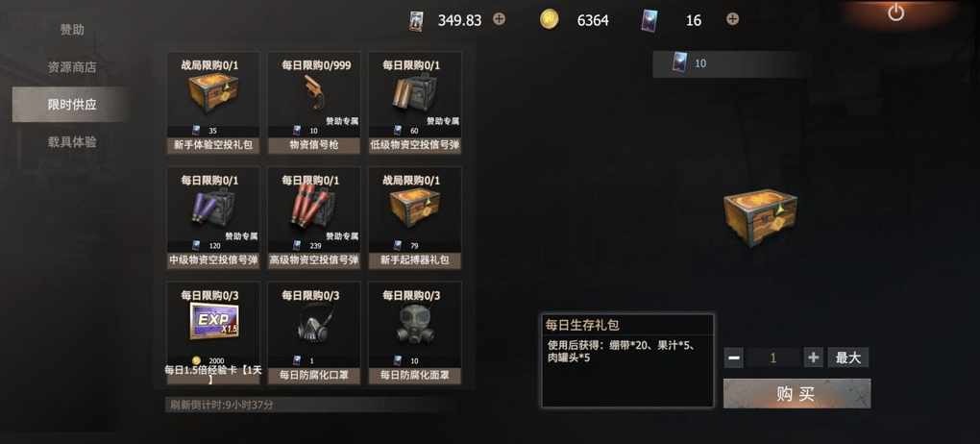Go to the 载具体验 tab

pos(72,142)
